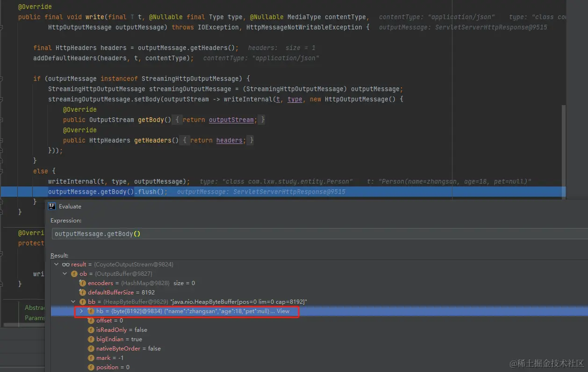Open View link for hb byte array
The width and height of the screenshot is (588, 372).
coord(283,311)
